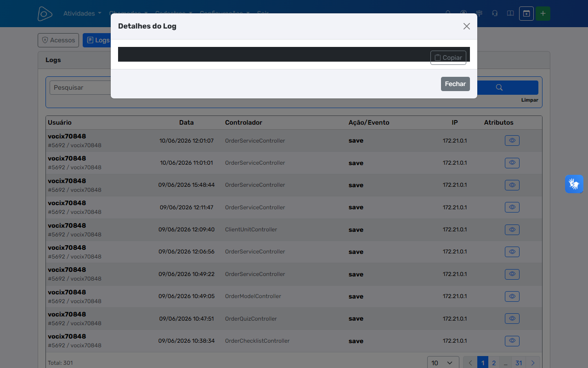Click the pagination ellipsis

click(x=505, y=363)
